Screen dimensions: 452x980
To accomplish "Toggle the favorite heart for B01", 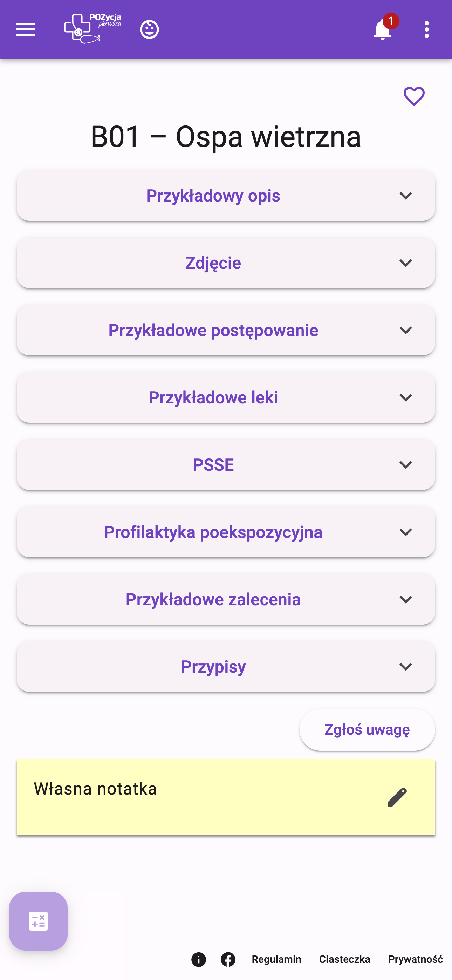I will click(414, 96).
